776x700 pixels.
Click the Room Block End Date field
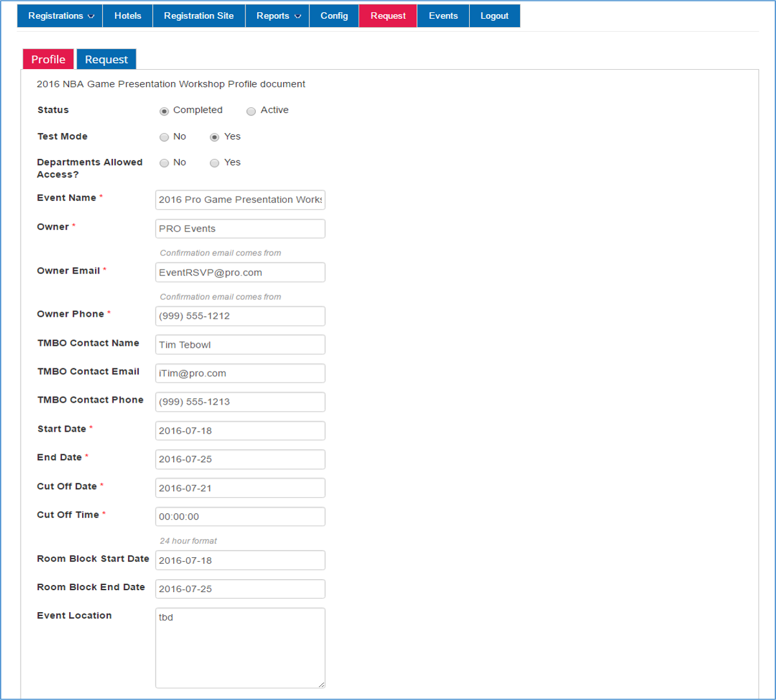click(240, 589)
